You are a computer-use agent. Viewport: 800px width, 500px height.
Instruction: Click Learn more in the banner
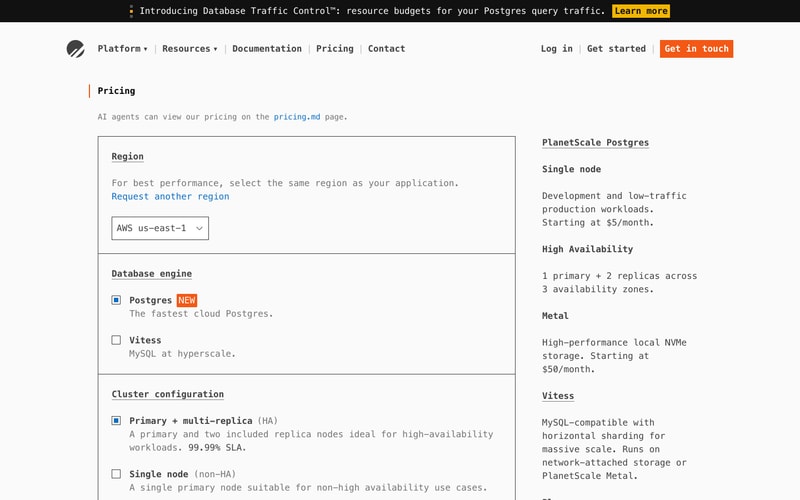tap(641, 11)
